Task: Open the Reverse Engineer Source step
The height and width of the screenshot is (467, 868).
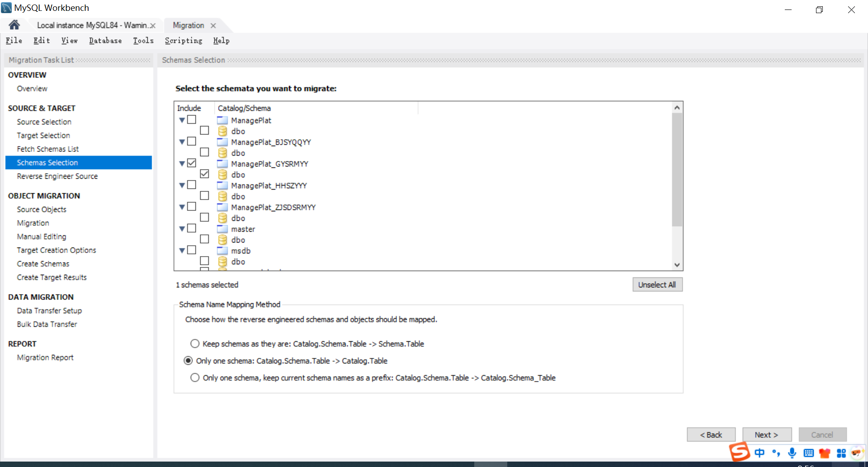Action: coord(57,176)
